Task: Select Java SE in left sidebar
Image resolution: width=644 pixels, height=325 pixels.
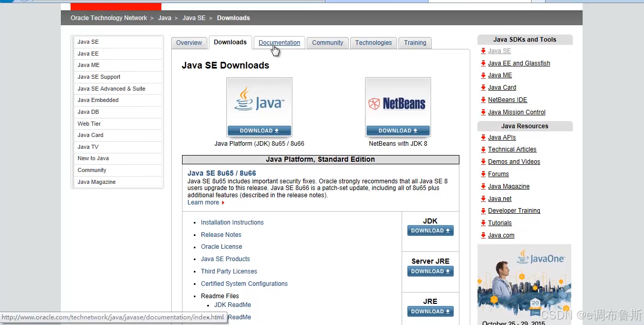Action: 118,42
